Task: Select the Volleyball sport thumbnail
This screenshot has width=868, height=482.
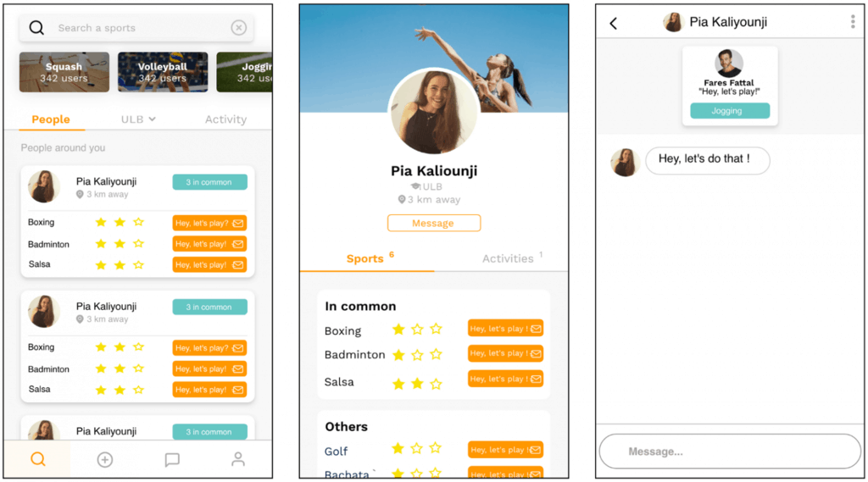Action: click(x=163, y=72)
